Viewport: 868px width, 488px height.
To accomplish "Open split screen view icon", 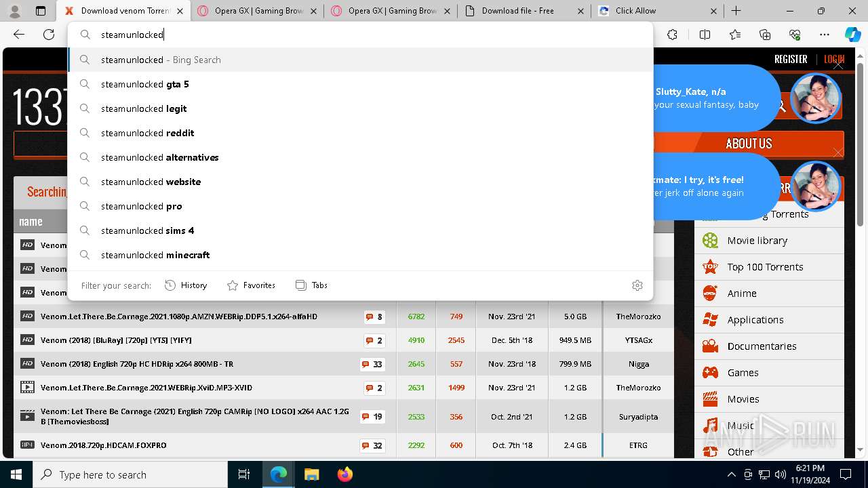I will (705, 35).
